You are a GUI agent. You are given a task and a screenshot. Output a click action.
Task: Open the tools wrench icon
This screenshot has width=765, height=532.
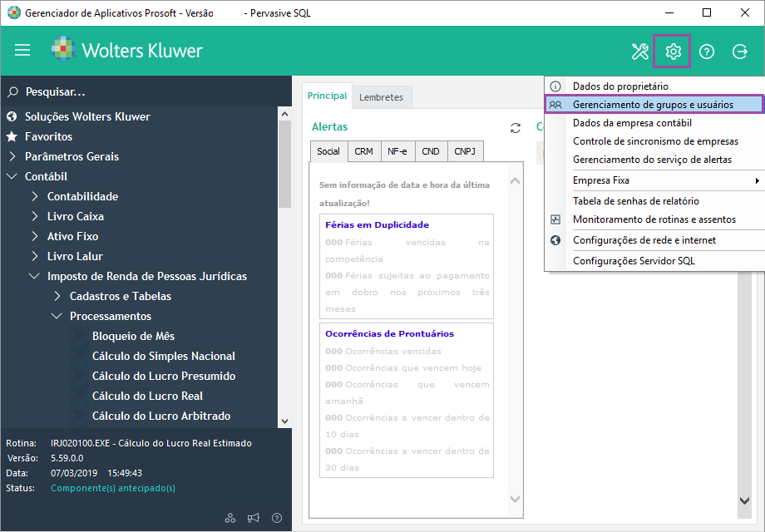click(639, 52)
